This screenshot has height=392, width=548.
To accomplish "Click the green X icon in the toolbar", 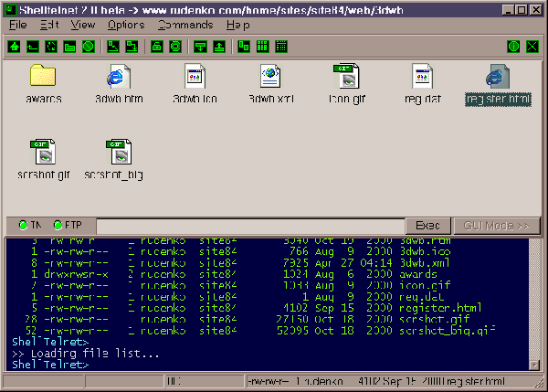I will (x=532, y=46).
